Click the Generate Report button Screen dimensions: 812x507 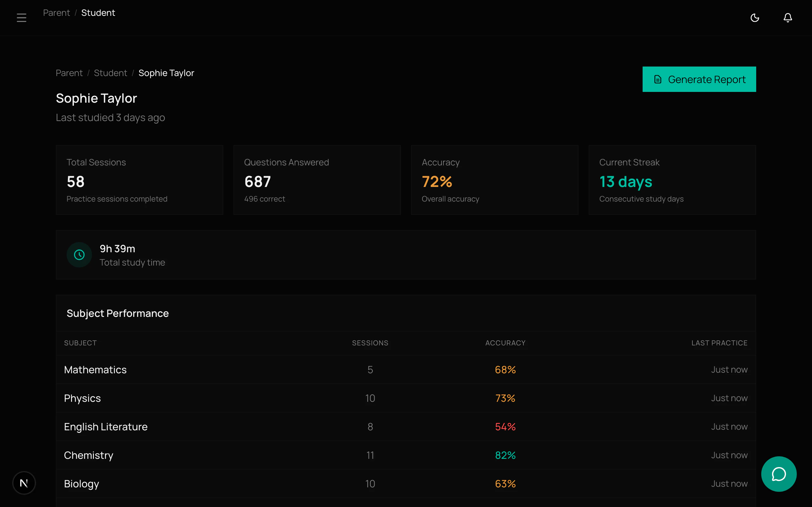click(x=699, y=80)
